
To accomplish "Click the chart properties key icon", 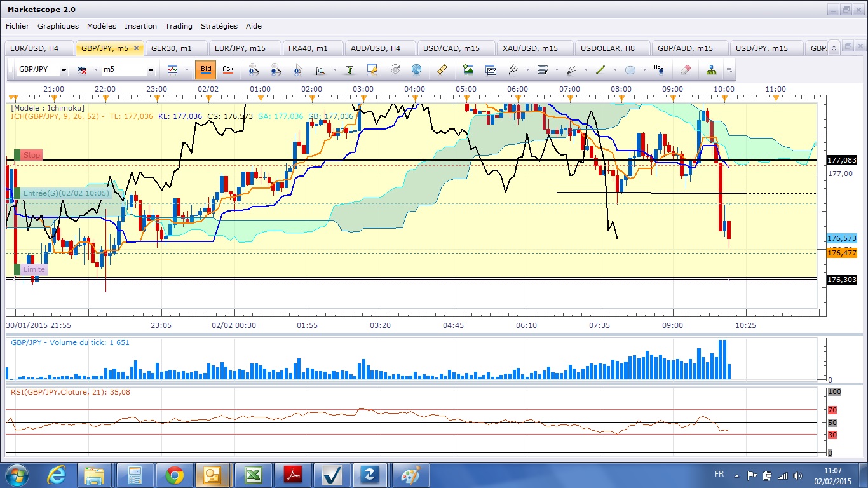I will tap(372, 69).
